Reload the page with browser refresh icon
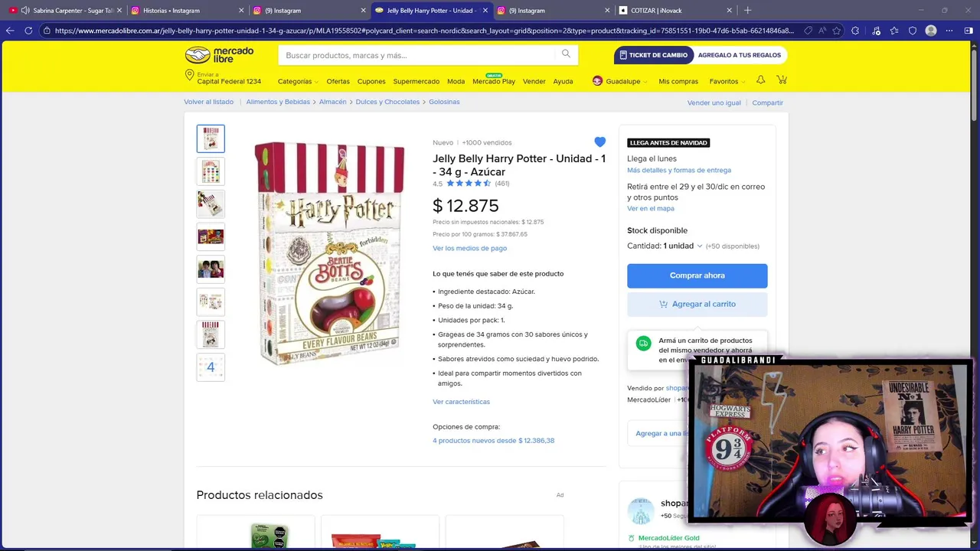Viewport: 980px width, 551px height. 28,31
